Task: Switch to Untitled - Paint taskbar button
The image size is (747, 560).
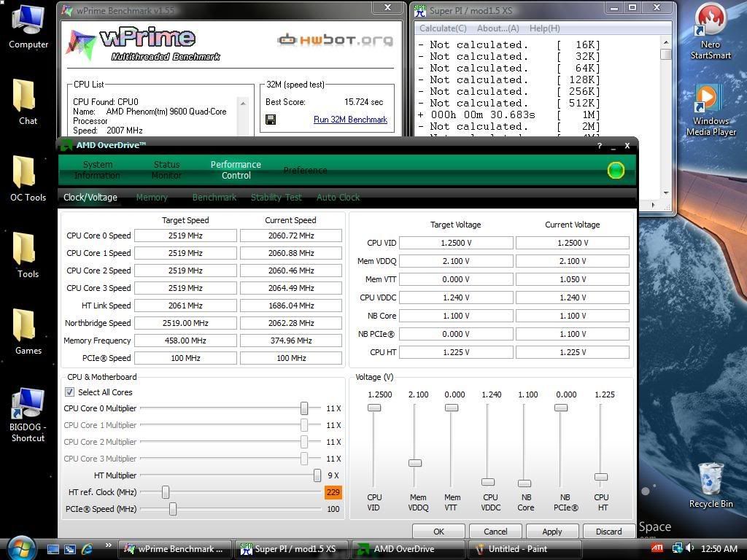Action: (x=525, y=549)
